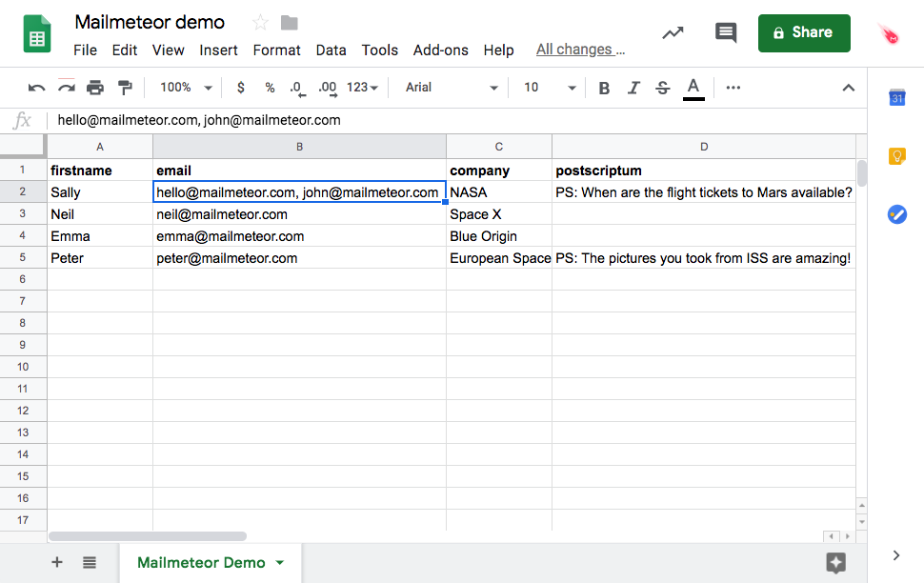The width and height of the screenshot is (924, 583).
Task: Collapse the menus with up chevron
Action: pos(848,88)
